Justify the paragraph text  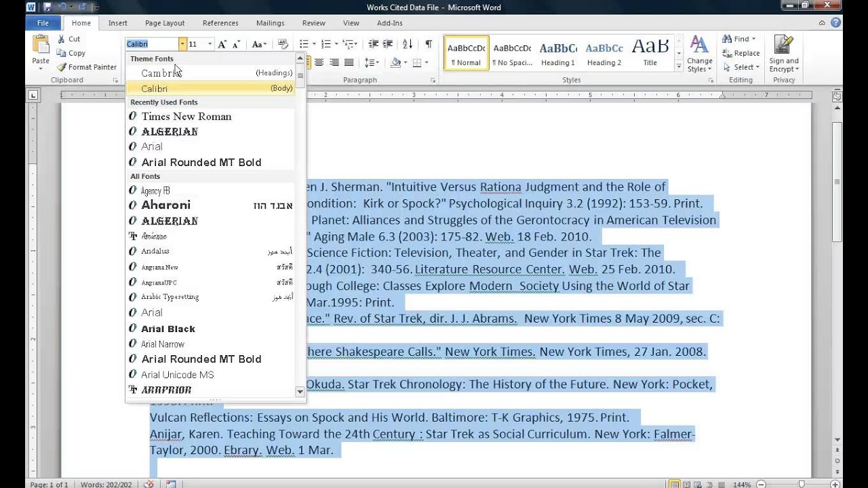[349, 62]
